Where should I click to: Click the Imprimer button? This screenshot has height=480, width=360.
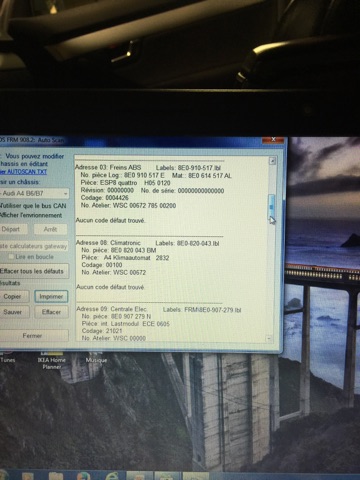click(51, 296)
